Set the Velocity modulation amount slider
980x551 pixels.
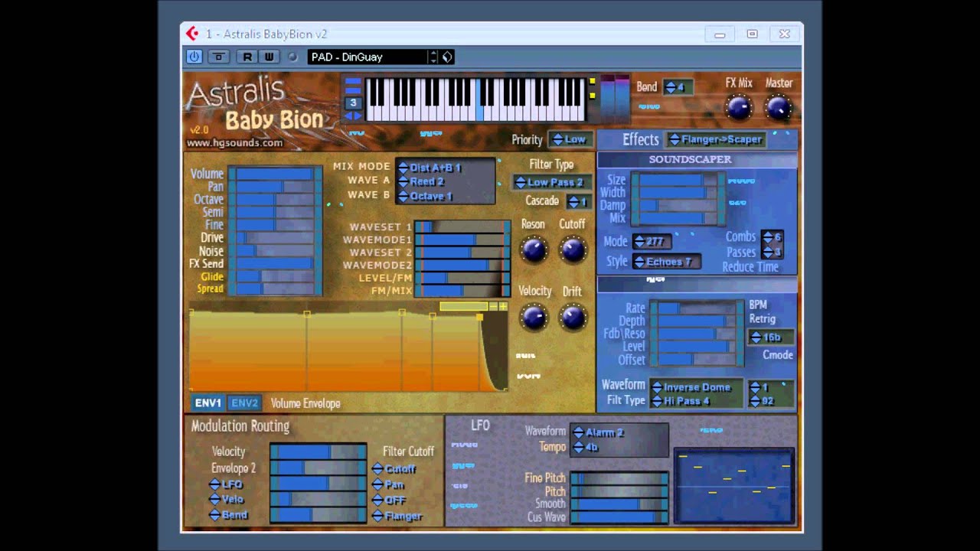click(x=318, y=452)
